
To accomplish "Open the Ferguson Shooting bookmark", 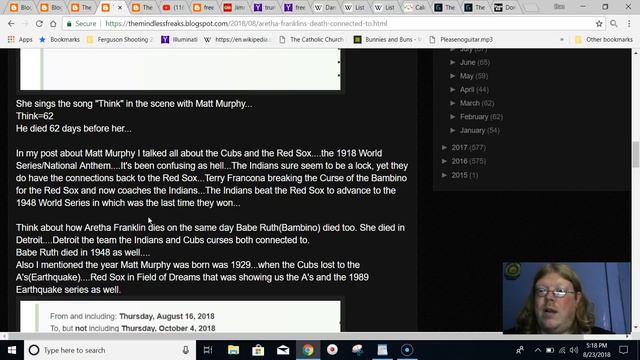I will tap(119, 40).
